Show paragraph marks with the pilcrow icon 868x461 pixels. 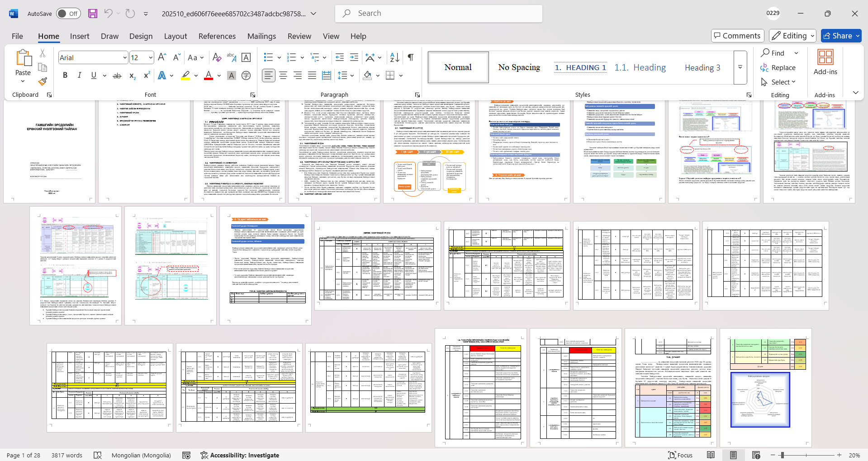[411, 57]
